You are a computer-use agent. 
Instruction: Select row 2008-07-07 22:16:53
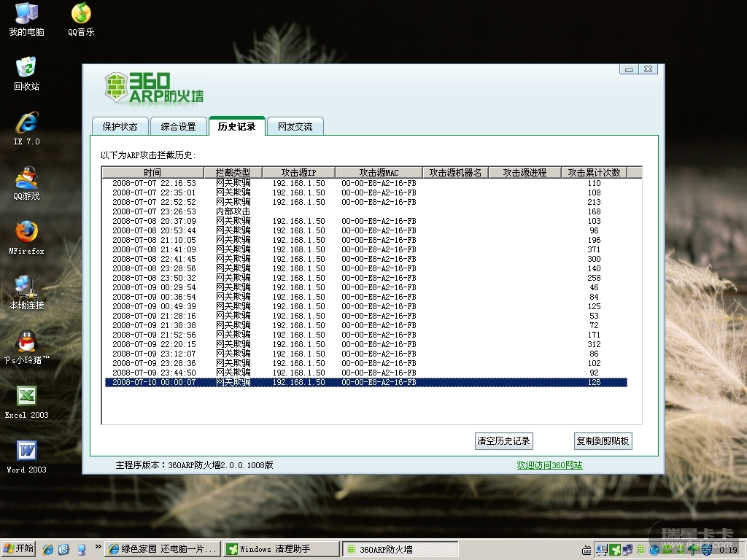pos(366,183)
